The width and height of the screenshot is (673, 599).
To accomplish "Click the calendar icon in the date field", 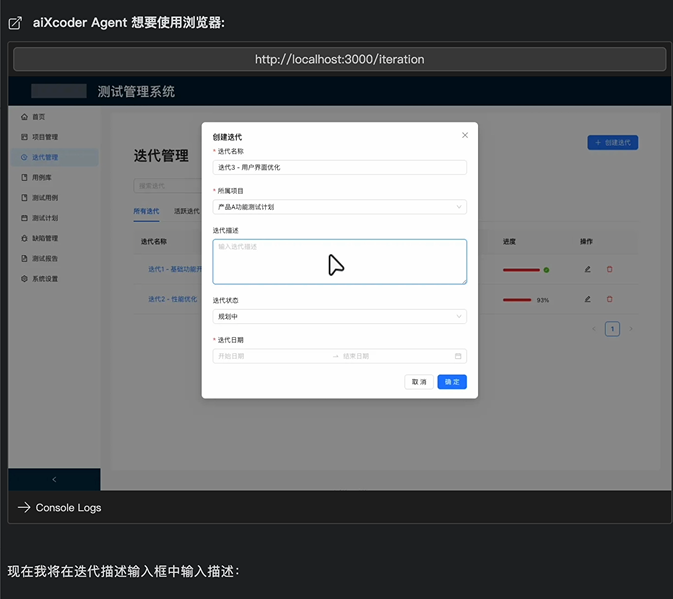I will click(458, 356).
